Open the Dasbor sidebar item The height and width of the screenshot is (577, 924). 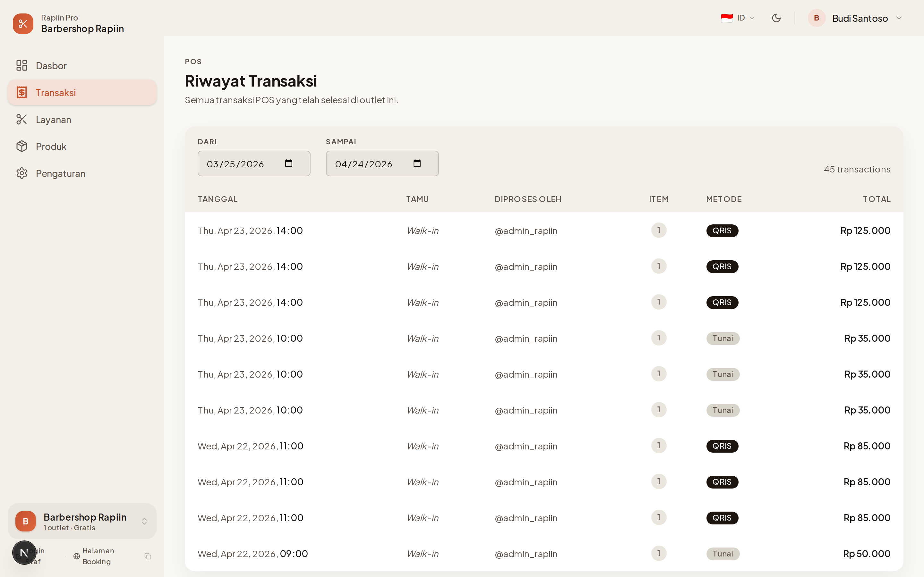tap(51, 66)
